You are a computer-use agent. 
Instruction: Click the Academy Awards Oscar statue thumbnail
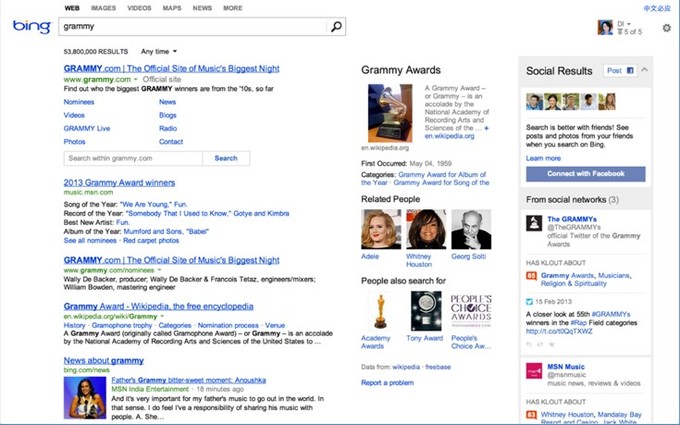(380, 311)
